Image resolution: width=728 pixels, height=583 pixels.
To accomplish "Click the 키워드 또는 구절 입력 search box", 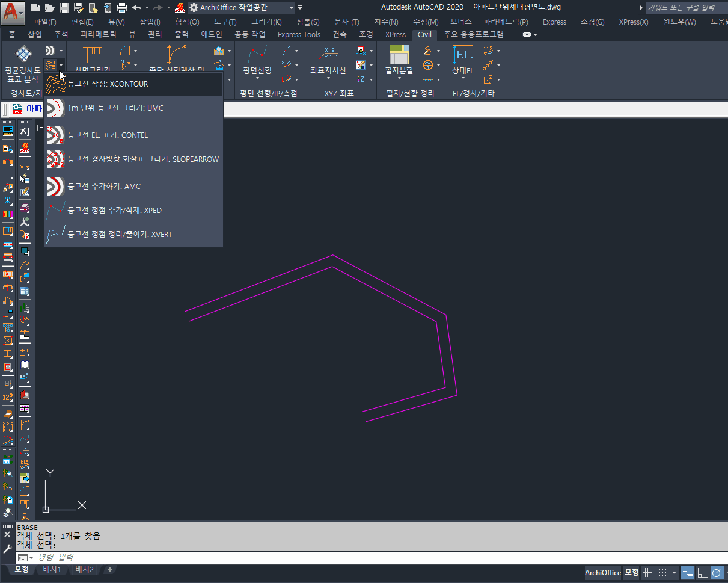I will (x=686, y=8).
